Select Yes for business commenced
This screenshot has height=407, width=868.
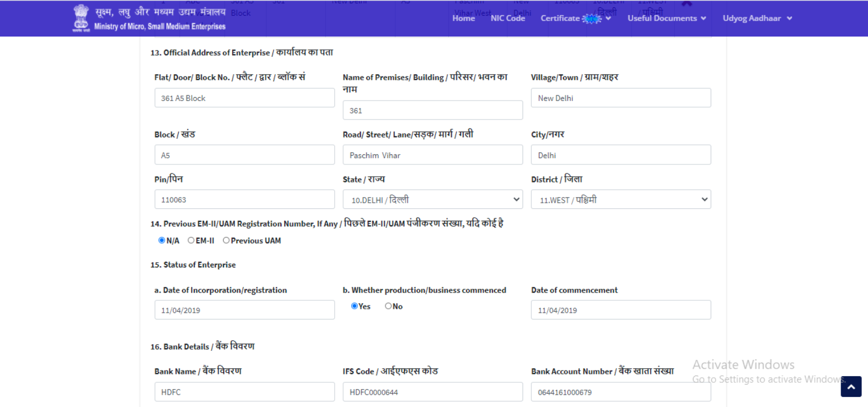pyautogui.click(x=355, y=307)
